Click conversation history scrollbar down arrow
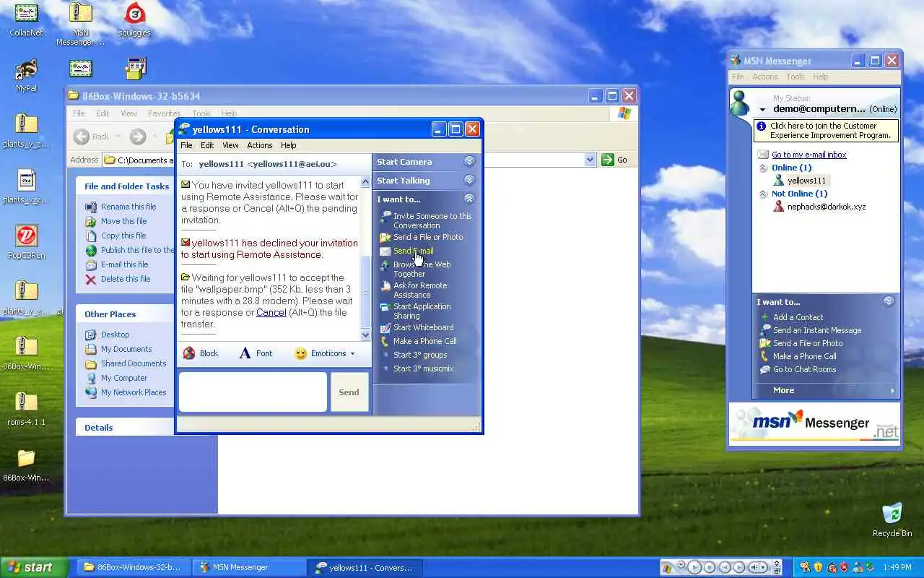The height and width of the screenshot is (578, 924). [365, 335]
